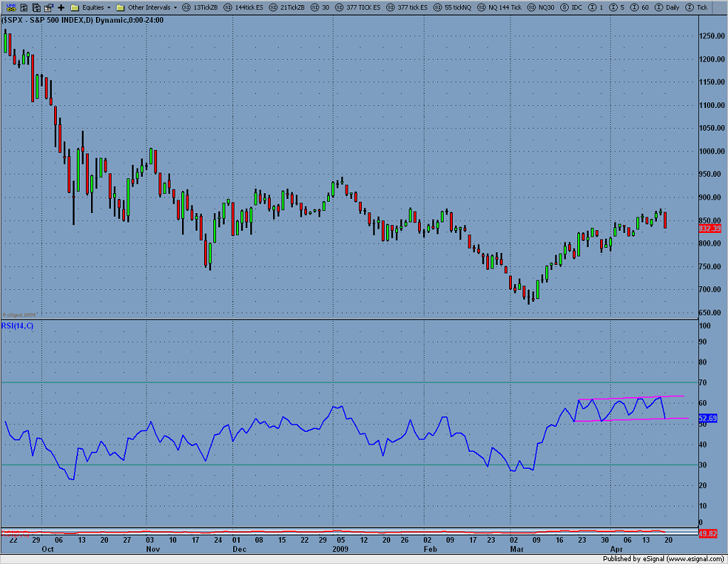This screenshot has width=728, height=564.
Task: Click the RSI 70 level axis label
Action: click(x=703, y=383)
